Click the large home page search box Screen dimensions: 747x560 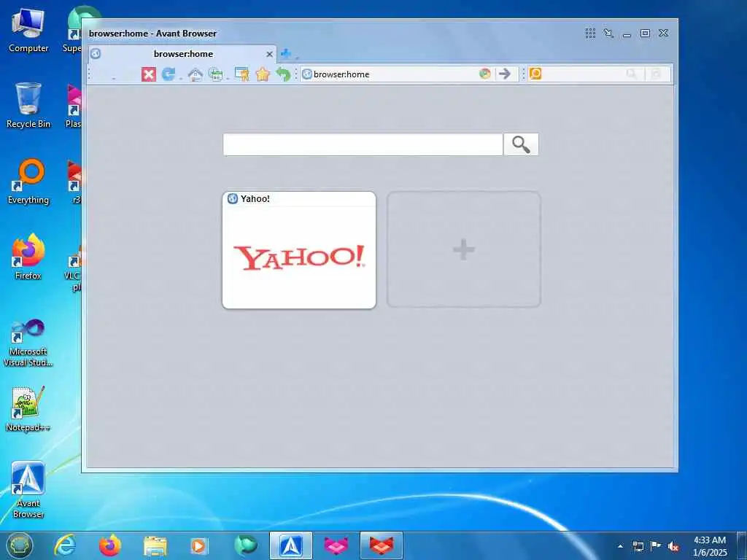363,144
